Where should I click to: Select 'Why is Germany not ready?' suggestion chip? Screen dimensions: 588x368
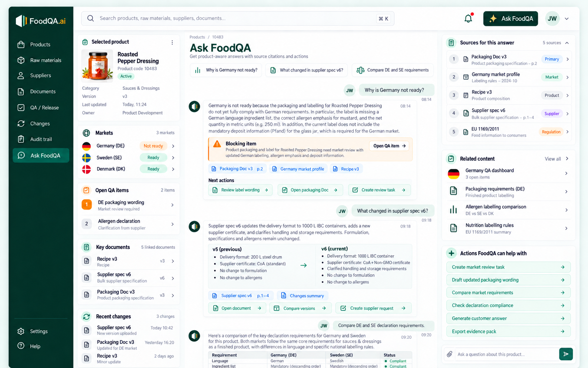coord(226,70)
